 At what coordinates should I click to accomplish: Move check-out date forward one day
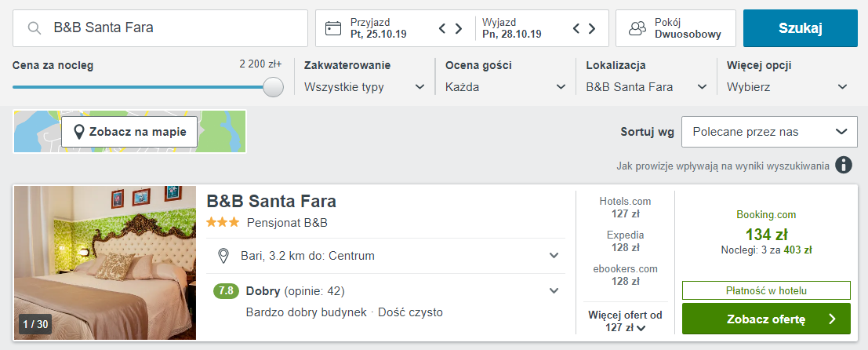pyautogui.click(x=594, y=29)
